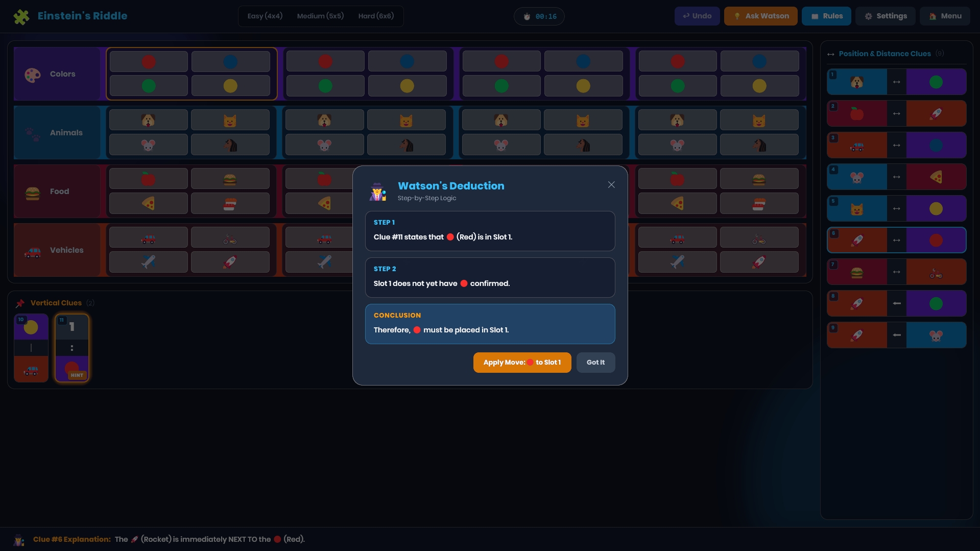Screen dimensions: 980x551
Task: Open clue 4: mouse next to pizza
Action: [x=896, y=177]
